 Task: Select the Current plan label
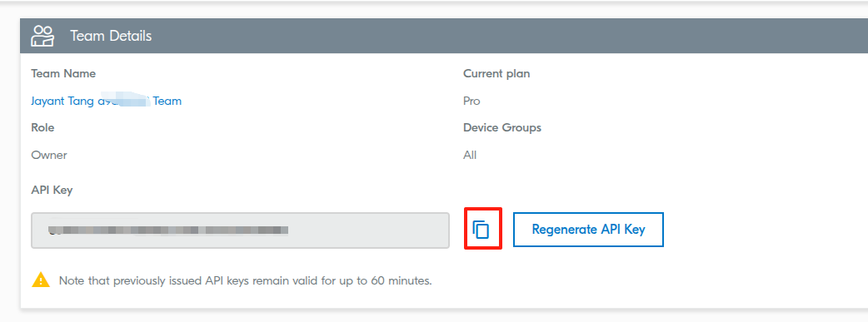tap(496, 73)
